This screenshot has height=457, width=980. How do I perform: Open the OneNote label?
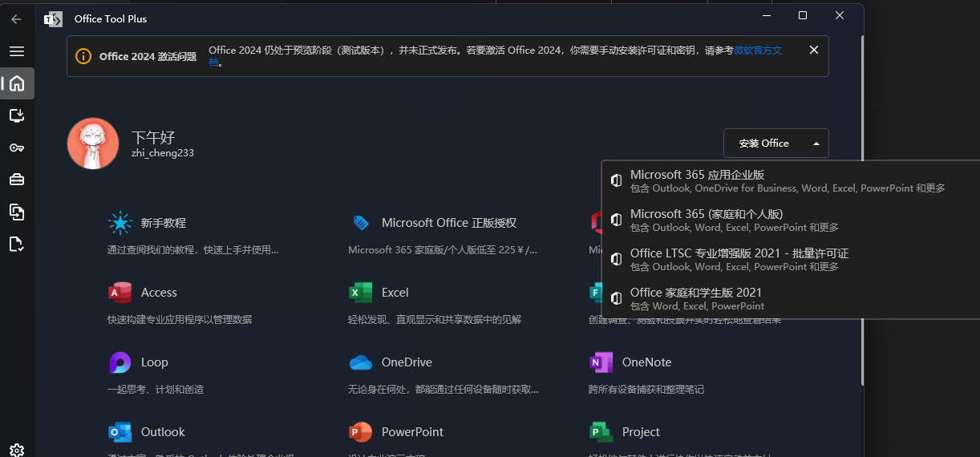tap(647, 362)
